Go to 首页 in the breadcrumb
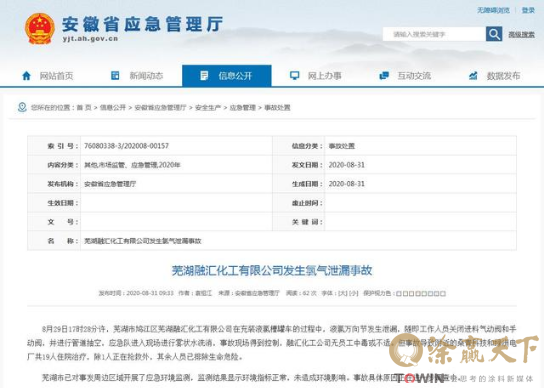 pyautogui.click(x=84, y=108)
